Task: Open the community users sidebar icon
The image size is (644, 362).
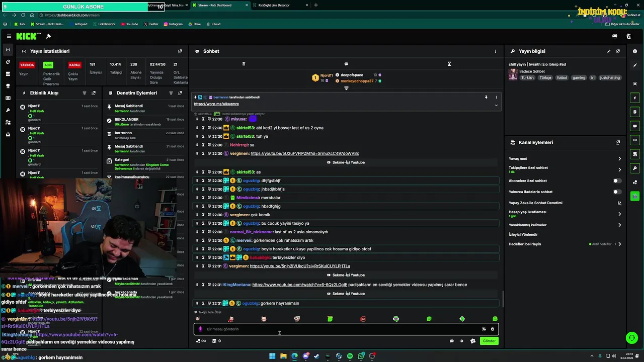Action: [x=8, y=122]
